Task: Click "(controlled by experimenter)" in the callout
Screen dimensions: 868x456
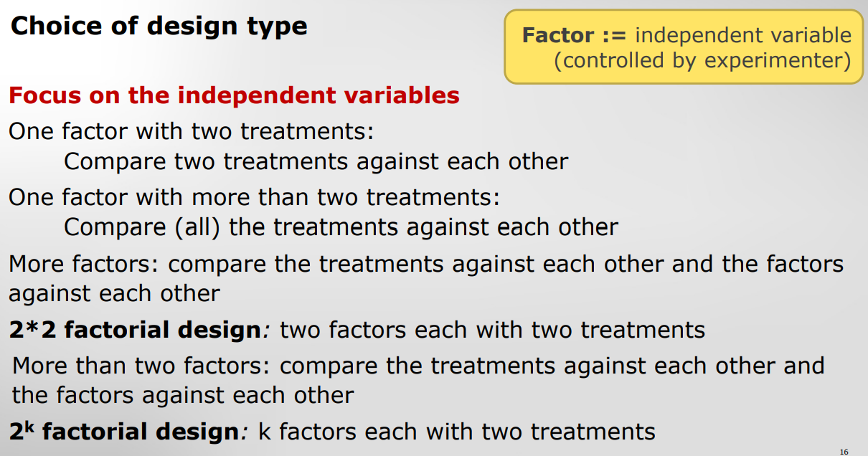Action: point(702,60)
